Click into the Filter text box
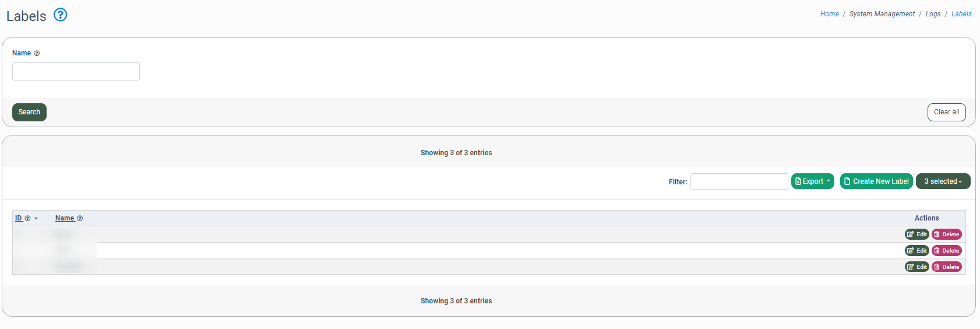This screenshot has height=329, width=980. (739, 181)
